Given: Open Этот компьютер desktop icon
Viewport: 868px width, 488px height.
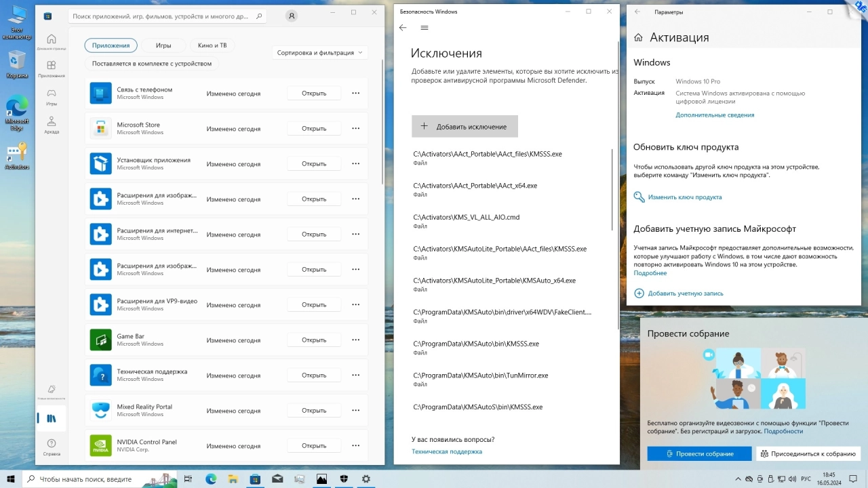Looking at the screenshot, I should point(17,22).
